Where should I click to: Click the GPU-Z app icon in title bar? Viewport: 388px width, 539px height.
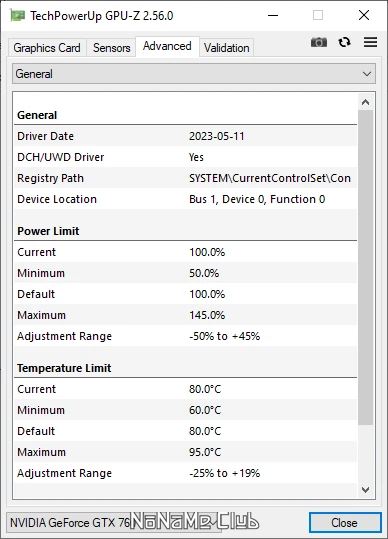[17, 15]
